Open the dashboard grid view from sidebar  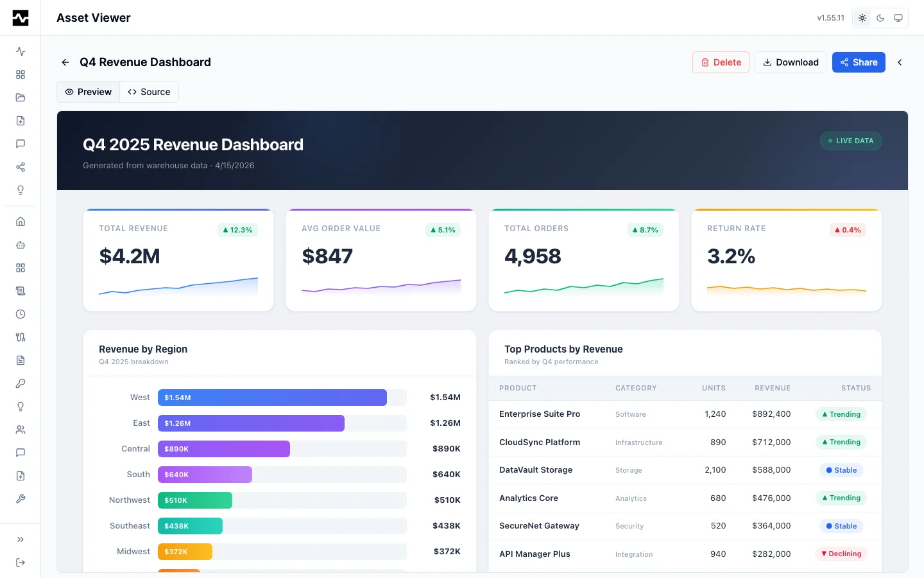pyautogui.click(x=20, y=74)
